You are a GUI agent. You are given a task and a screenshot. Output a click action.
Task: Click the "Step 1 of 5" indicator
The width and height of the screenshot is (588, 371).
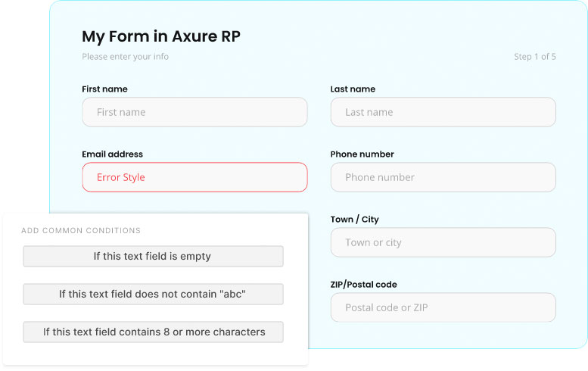click(x=535, y=57)
